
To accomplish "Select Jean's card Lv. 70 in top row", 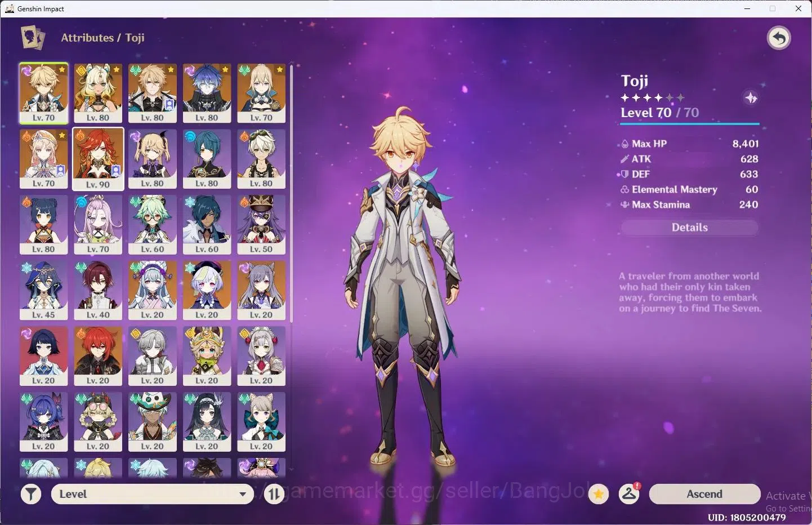I will [x=261, y=93].
